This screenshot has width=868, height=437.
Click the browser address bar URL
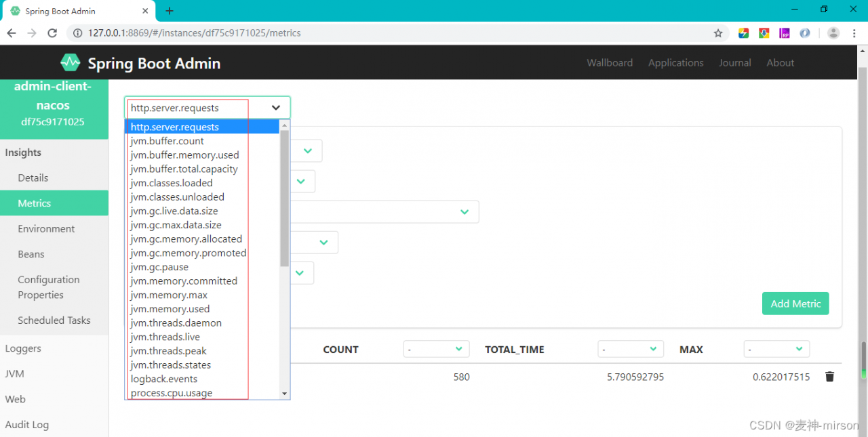click(x=195, y=33)
